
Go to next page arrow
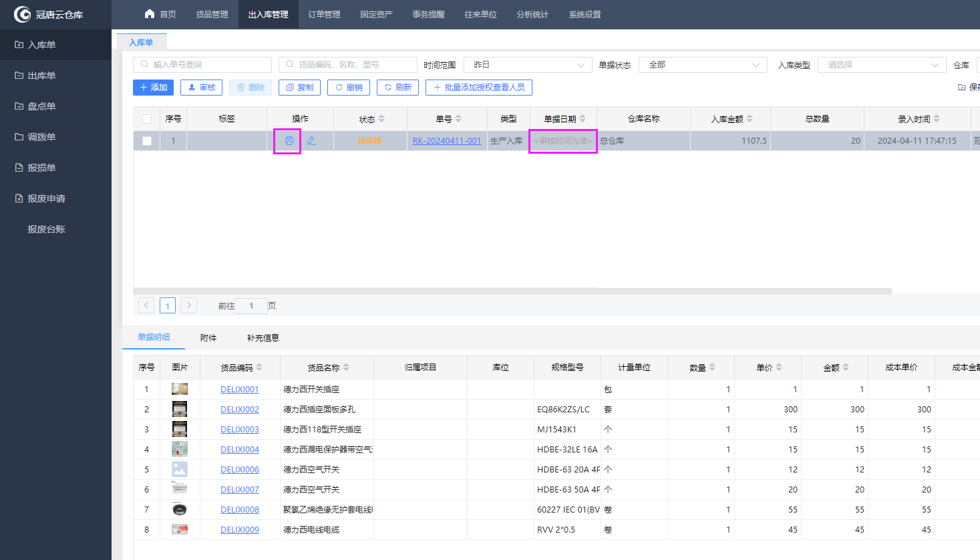coord(189,305)
